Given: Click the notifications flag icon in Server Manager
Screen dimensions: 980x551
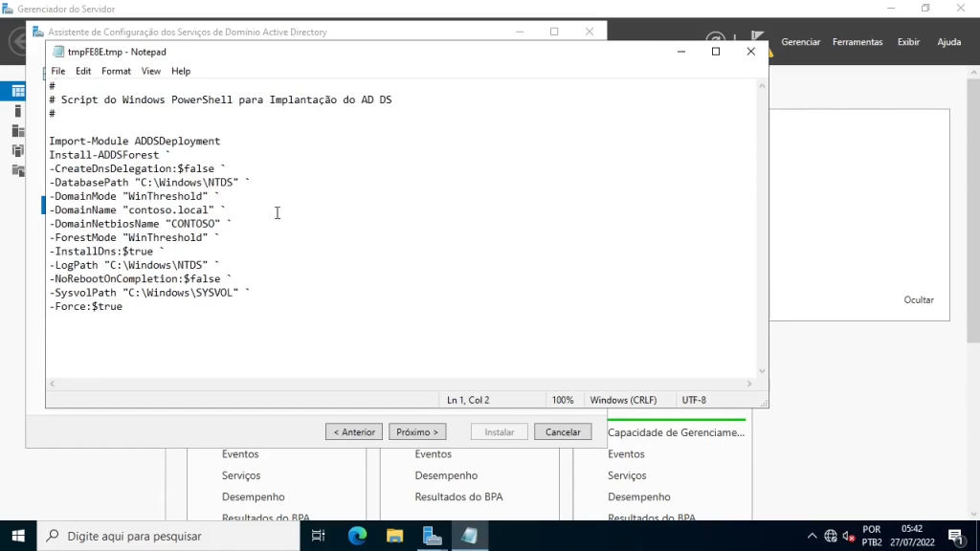Looking at the screenshot, I should point(758,40).
